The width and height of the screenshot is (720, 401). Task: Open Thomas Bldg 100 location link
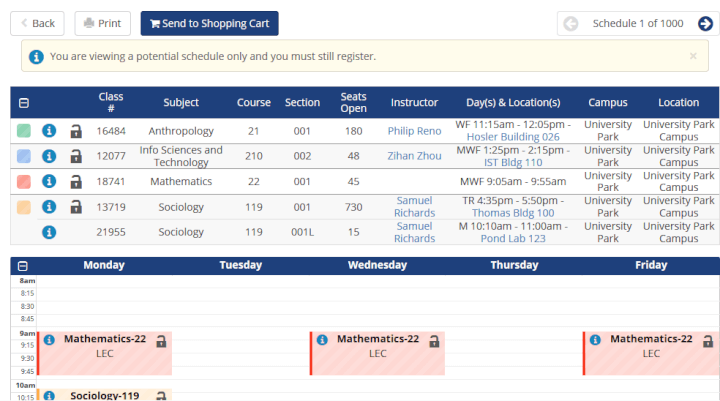(512, 213)
